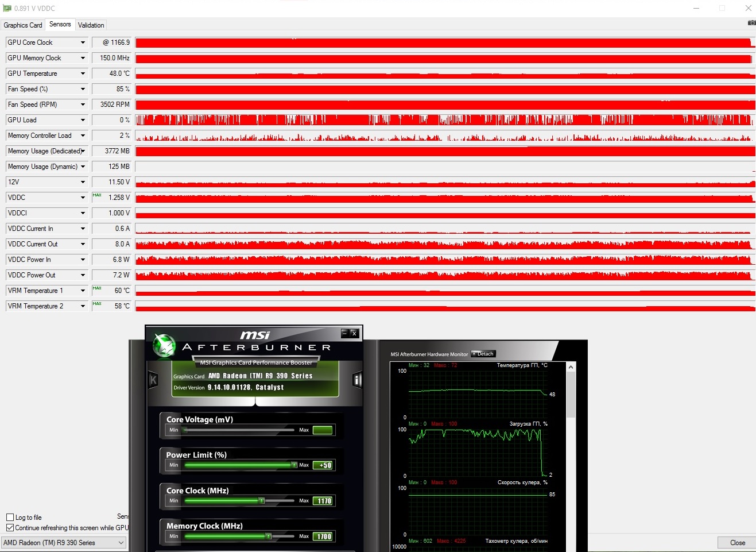Select the Core Clock 1170 value field
Viewport: 756px width, 552px height.
click(323, 501)
